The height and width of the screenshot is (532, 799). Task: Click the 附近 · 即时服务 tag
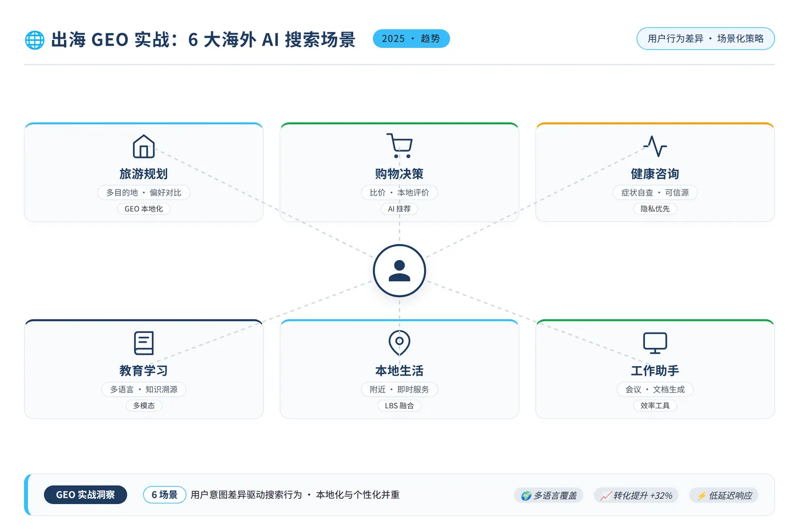click(399, 389)
